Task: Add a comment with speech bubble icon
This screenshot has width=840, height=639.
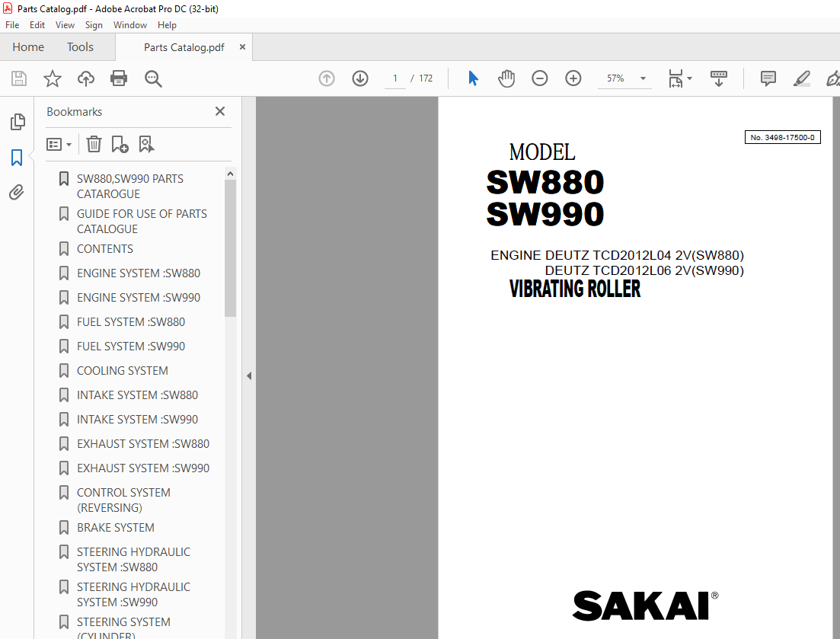Action: (768, 78)
